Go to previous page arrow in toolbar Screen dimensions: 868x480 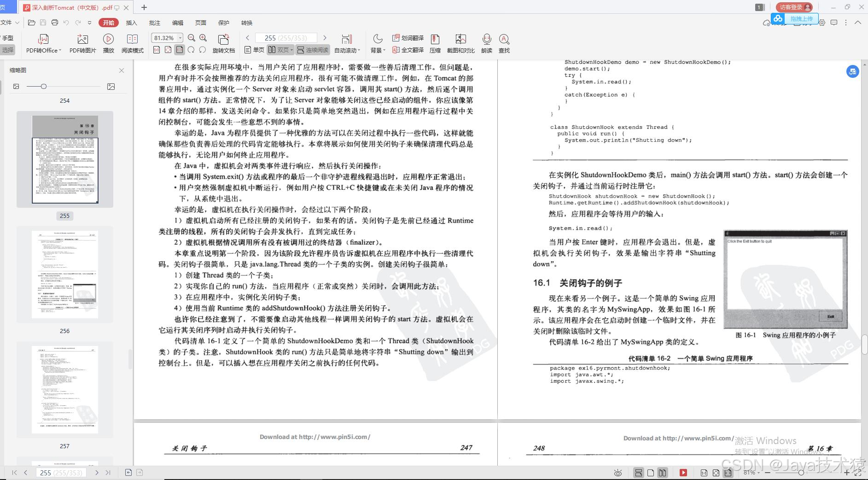[248, 38]
